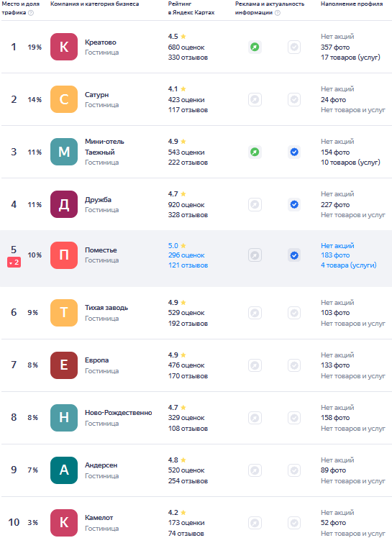Click the red 'П' logo of Поместье

64,255
